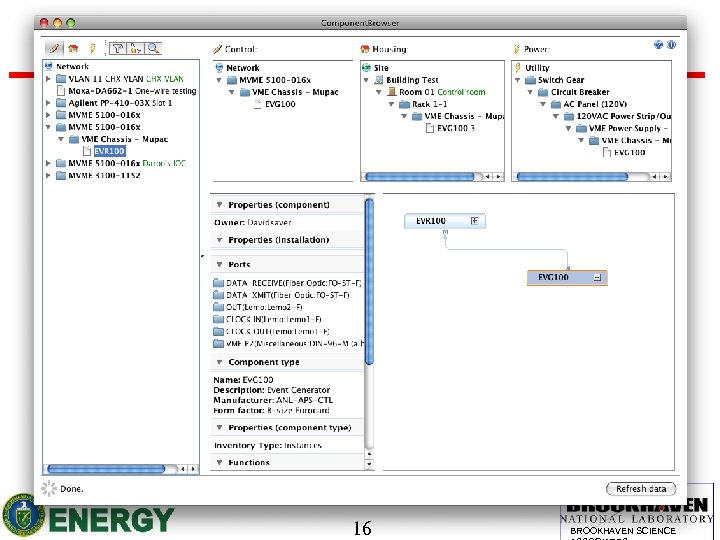Select the Power hierarchy toolbar icon

click(x=92, y=48)
